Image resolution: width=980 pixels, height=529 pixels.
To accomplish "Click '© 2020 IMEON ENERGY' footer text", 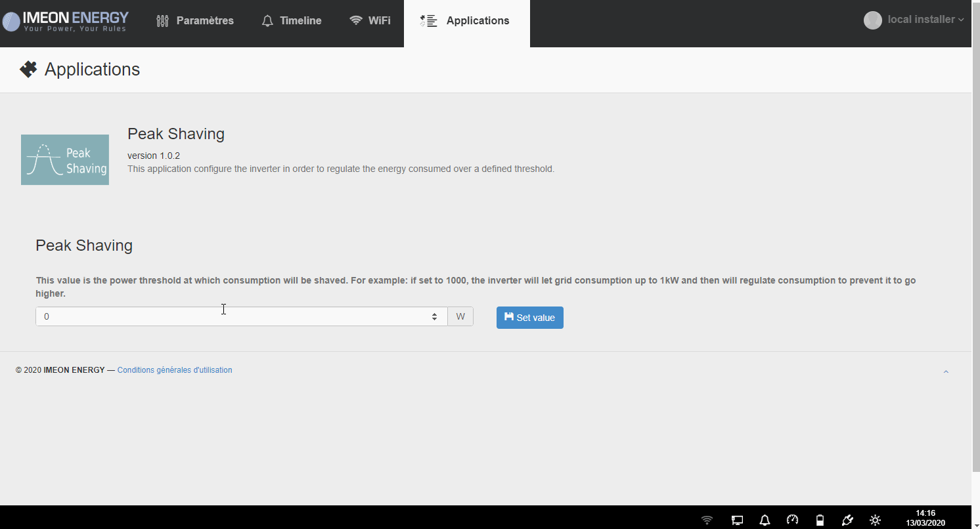I will tap(60, 370).
